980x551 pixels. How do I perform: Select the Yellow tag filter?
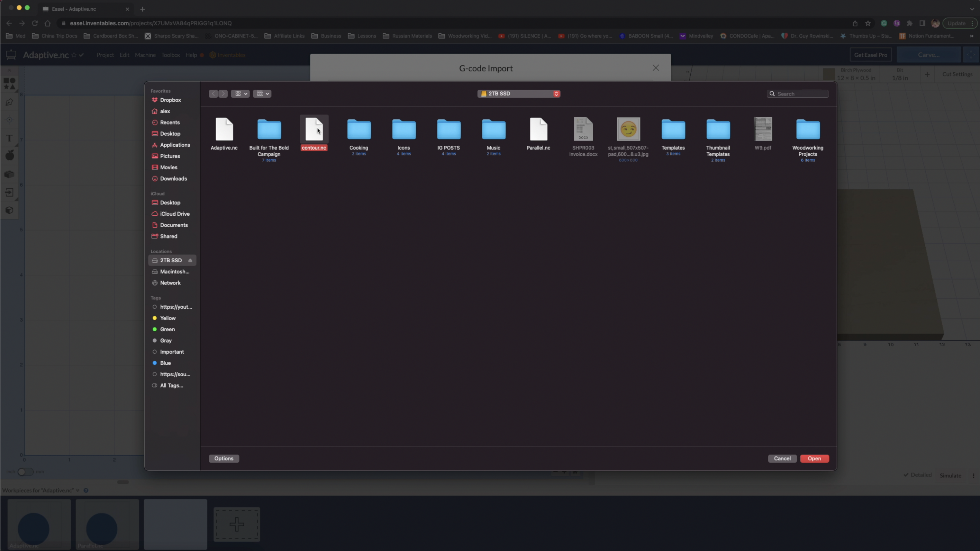(168, 318)
